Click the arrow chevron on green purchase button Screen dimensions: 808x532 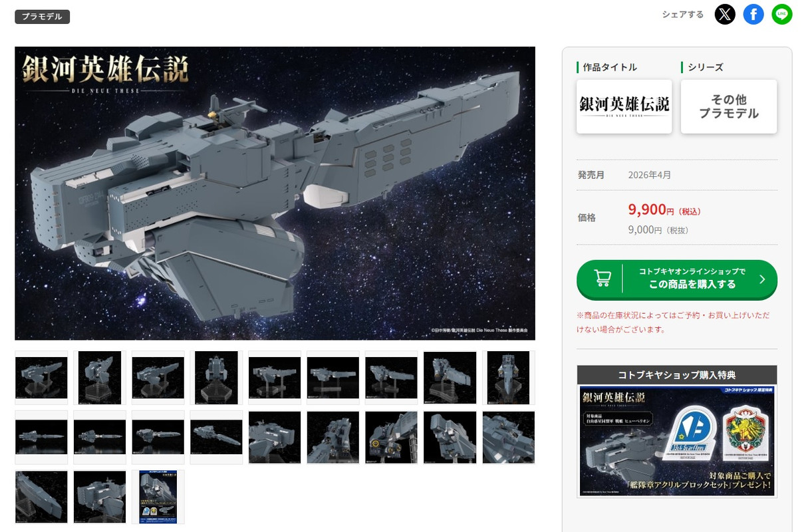coord(763,279)
